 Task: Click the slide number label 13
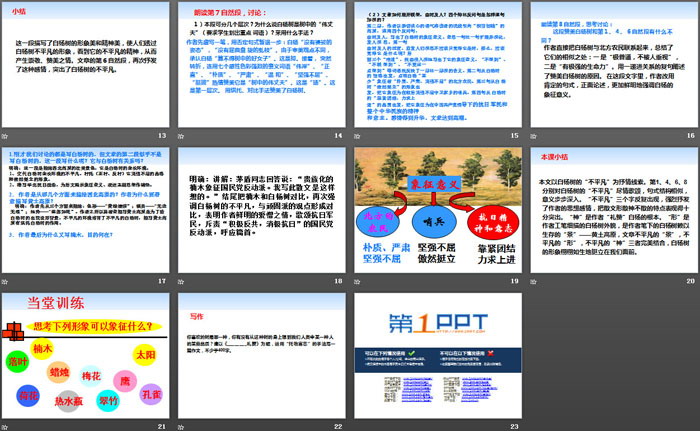162,135
